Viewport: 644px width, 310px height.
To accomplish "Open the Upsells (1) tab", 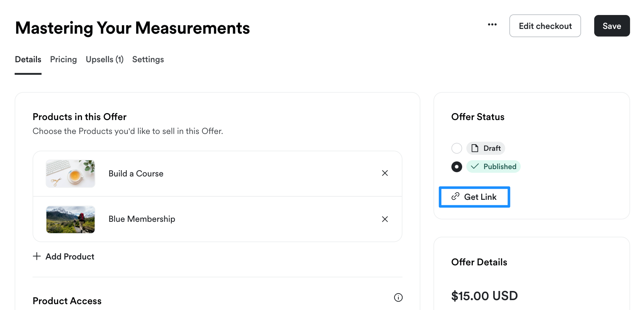I will click(x=105, y=59).
